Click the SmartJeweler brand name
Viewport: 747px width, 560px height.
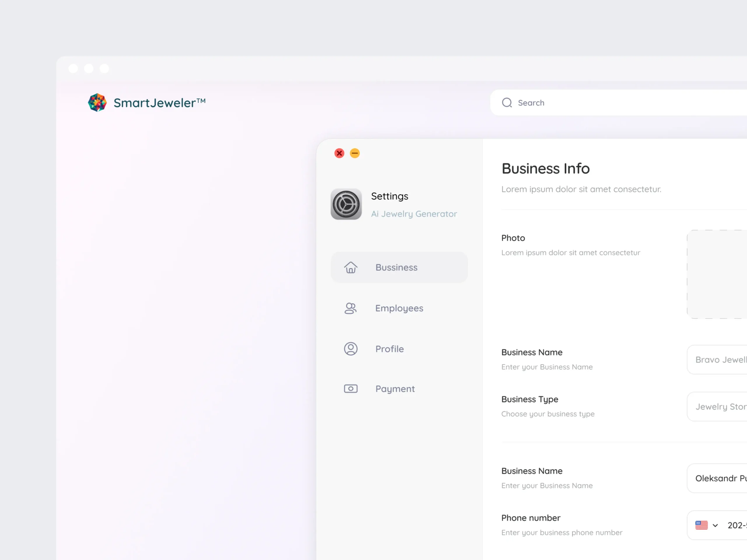(159, 103)
